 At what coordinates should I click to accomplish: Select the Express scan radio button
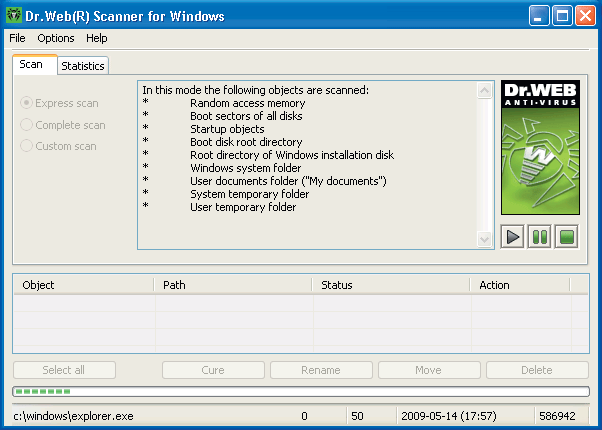coord(27,103)
